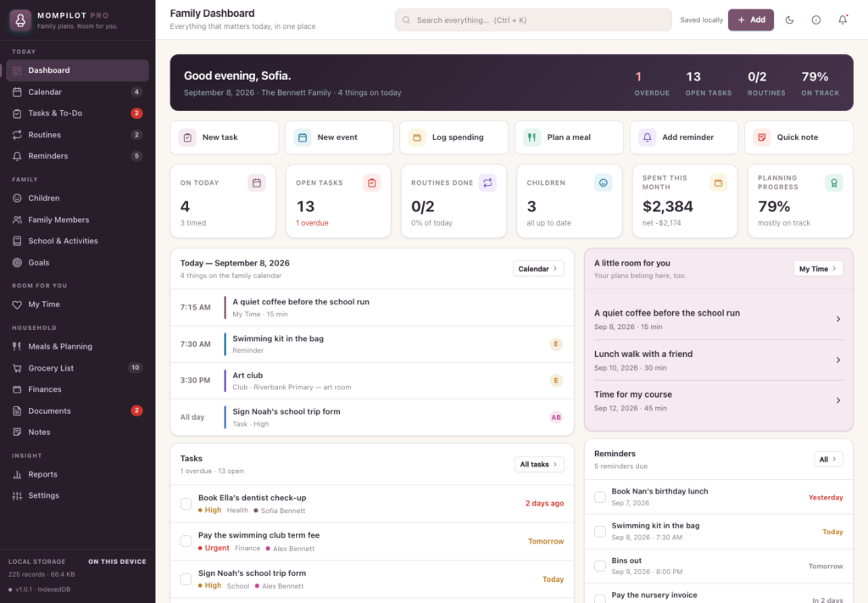The width and height of the screenshot is (868, 603).
Task: Open the Calendar link on Today panel
Action: coord(538,269)
